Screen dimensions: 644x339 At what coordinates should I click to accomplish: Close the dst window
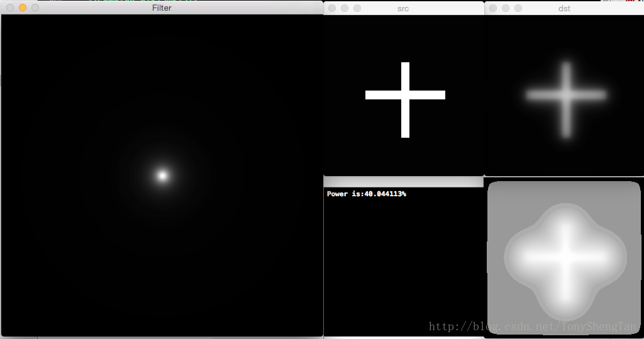(x=493, y=8)
